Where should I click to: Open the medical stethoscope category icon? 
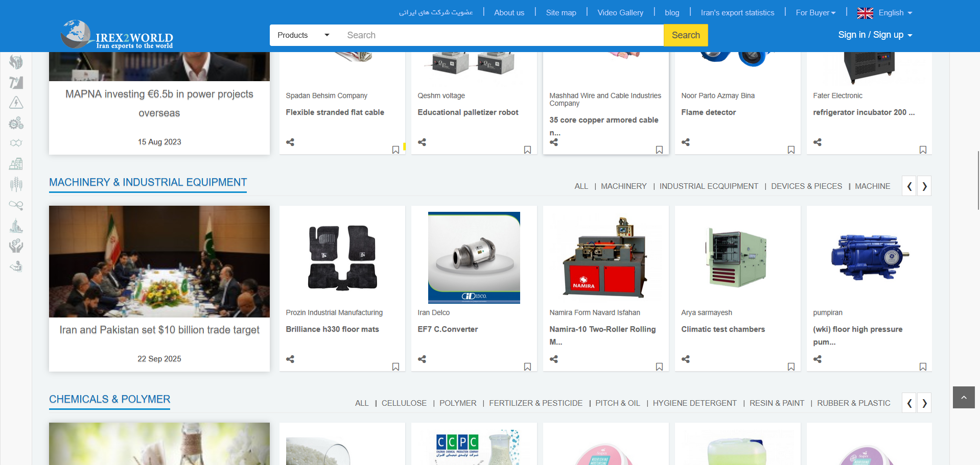click(16, 205)
